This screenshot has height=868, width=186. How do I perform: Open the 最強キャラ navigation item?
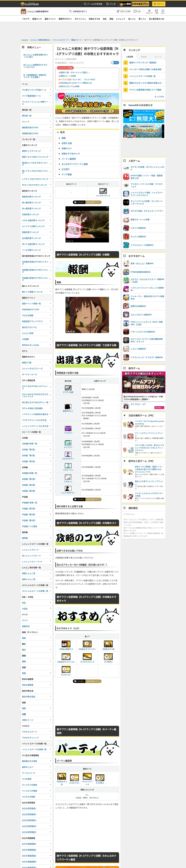(37, 19)
